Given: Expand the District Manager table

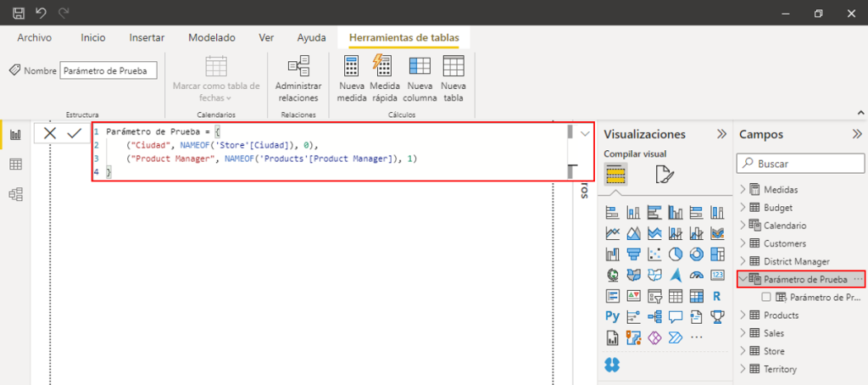Looking at the screenshot, I should click(x=743, y=261).
